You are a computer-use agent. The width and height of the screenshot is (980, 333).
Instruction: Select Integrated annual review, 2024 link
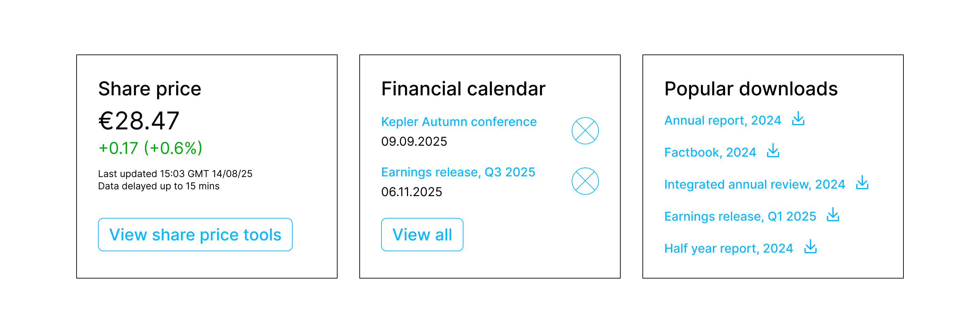point(754,185)
